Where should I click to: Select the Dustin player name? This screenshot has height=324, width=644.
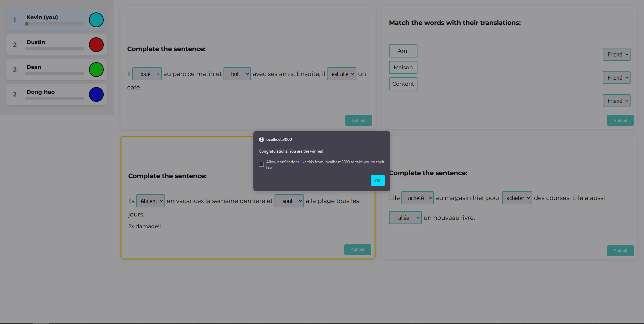tap(36, 42)
